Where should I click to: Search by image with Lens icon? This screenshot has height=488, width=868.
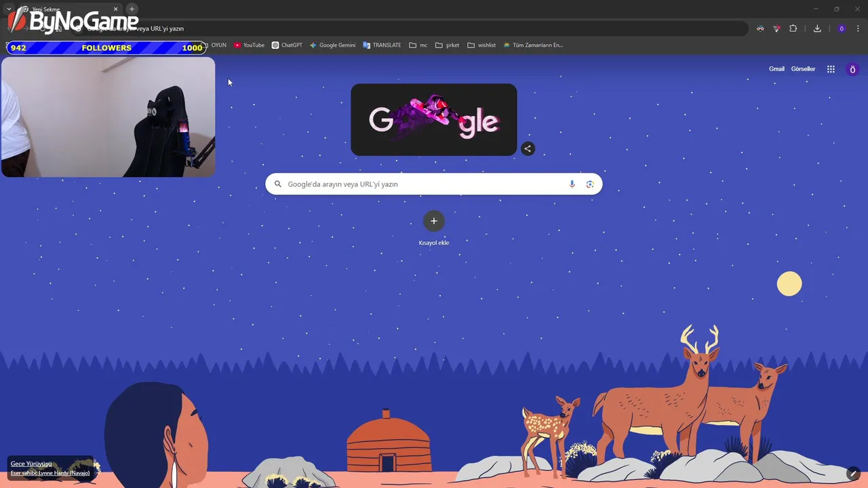[590, 184]
